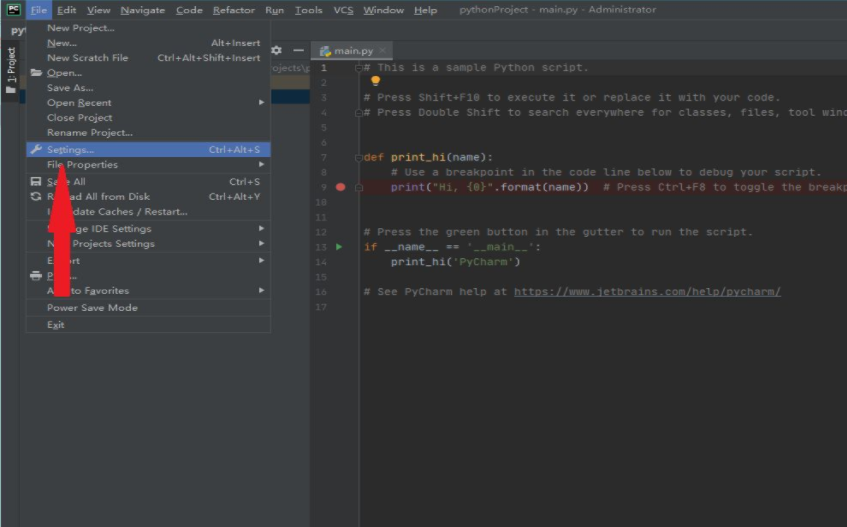847x527 pixels.
Task: Click the print_hi('PyCharm') call text
Action: pos(455,262)
